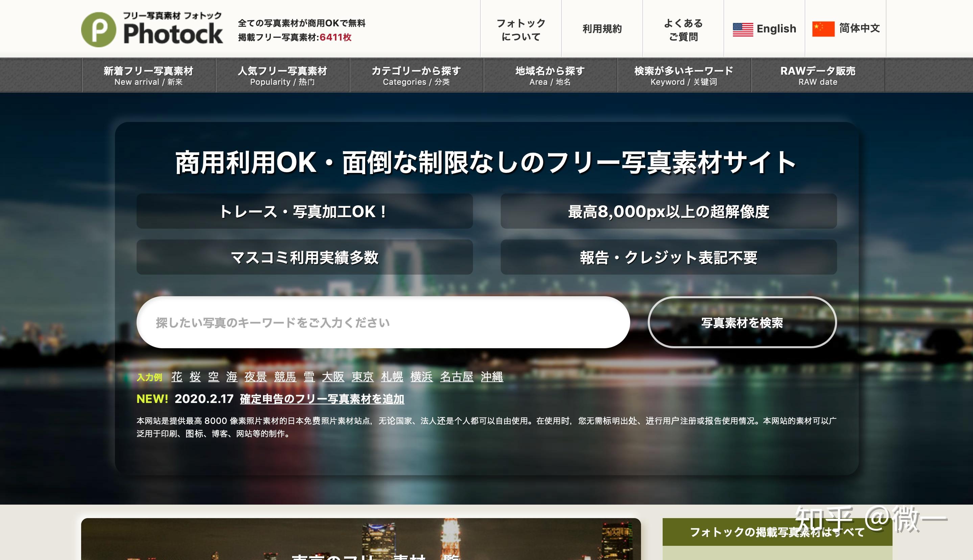The image size is (973, 560).
Task: Open フォトックについて page
Action: click(x=520, y=29)
